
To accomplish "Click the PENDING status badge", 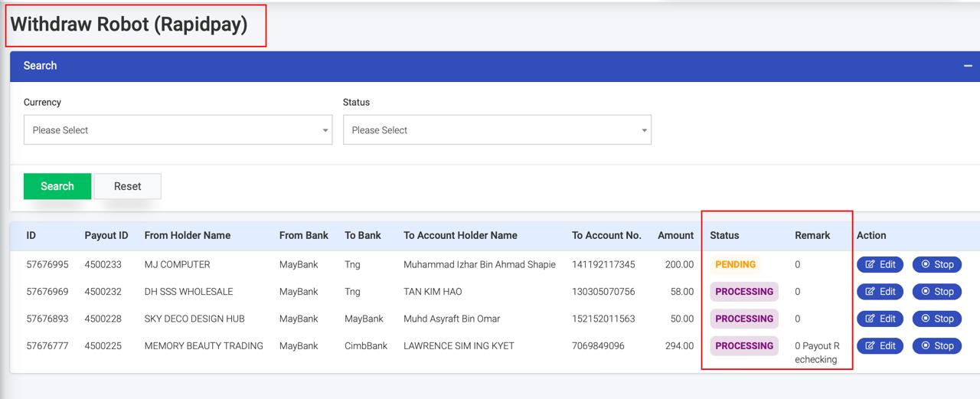I will tap(735, 264).
